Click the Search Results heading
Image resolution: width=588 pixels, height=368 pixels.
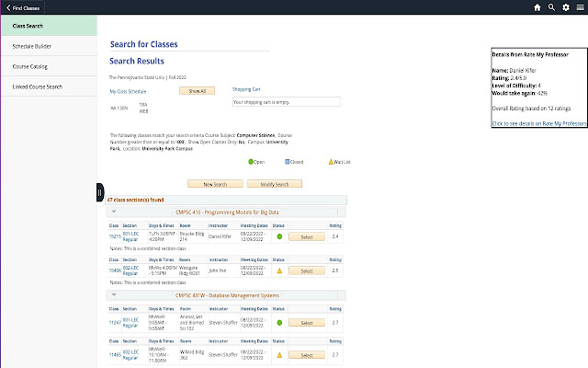point(137,61)
